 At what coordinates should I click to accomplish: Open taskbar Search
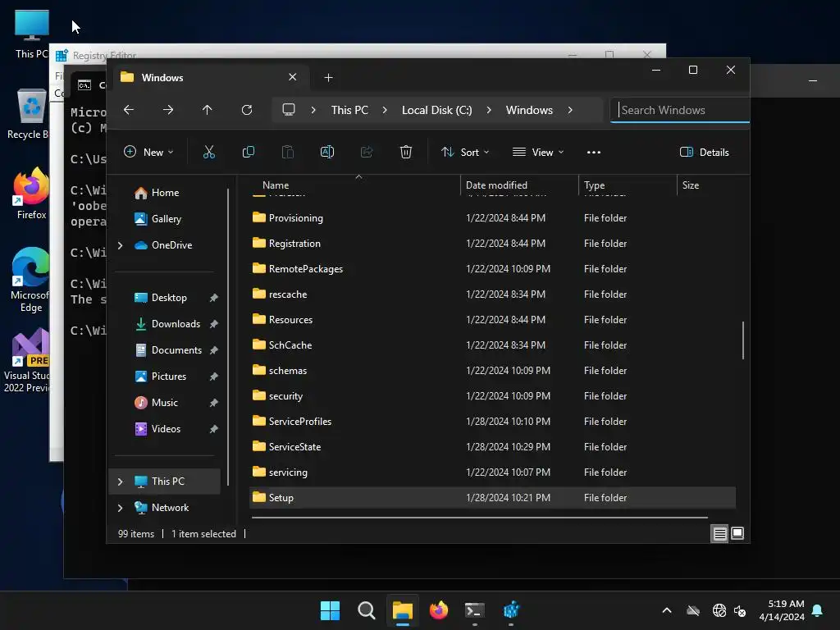(x=367, y=610)
